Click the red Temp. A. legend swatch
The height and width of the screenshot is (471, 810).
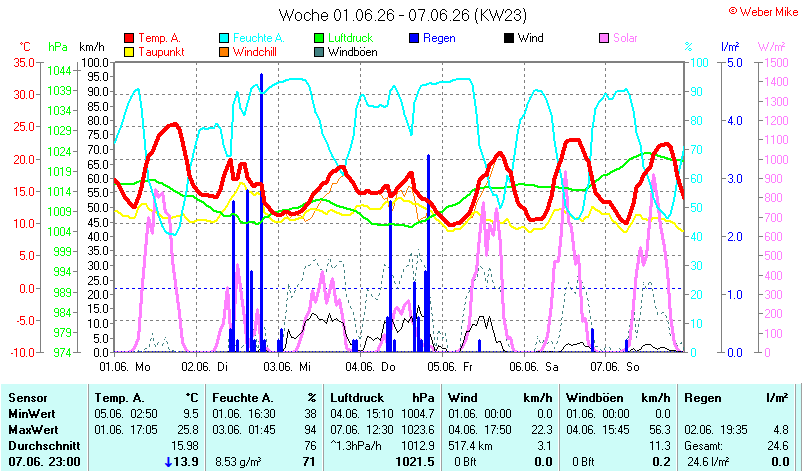point(129,38)
